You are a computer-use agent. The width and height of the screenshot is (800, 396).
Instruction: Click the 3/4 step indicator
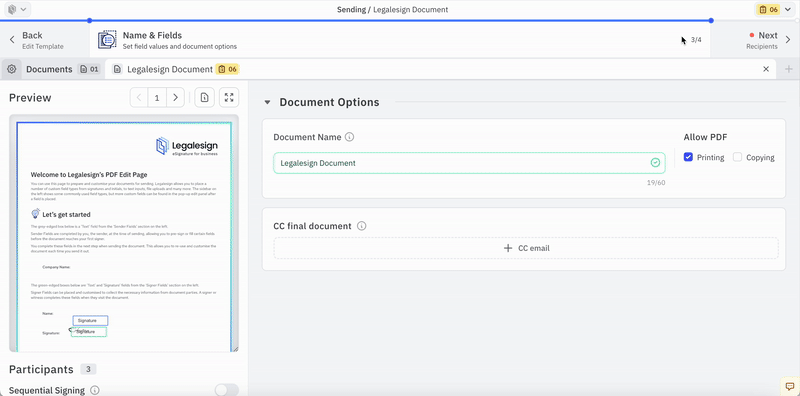click(696, 40)
